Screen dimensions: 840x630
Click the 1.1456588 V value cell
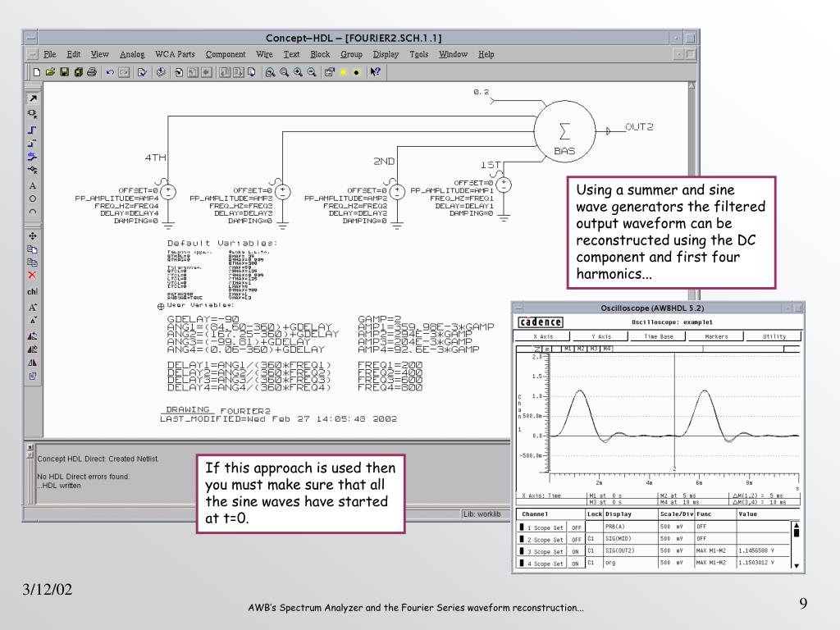coord(763,550)
